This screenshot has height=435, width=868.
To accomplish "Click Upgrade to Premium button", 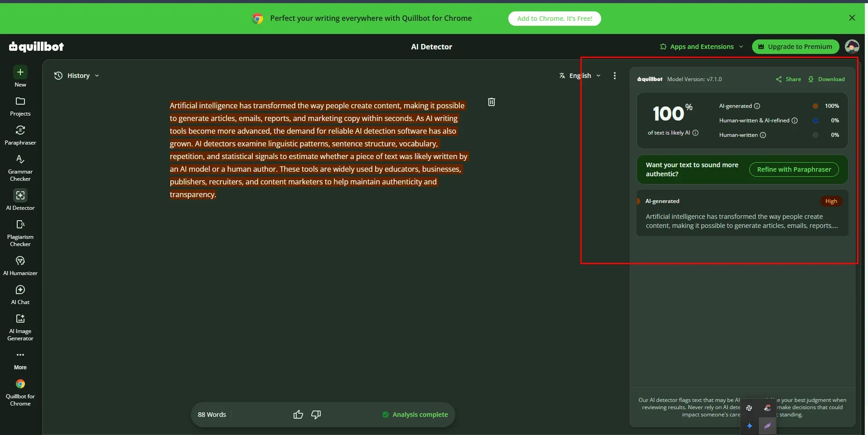I will coord(796,47).
